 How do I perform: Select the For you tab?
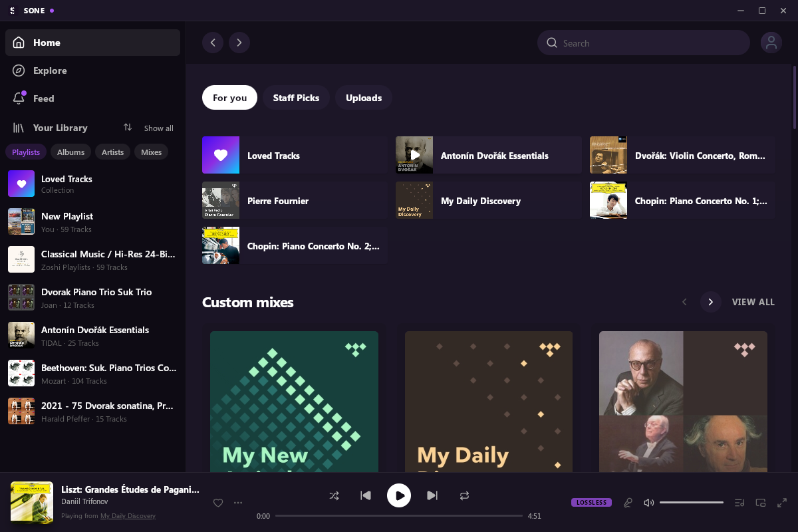(229, 98)
